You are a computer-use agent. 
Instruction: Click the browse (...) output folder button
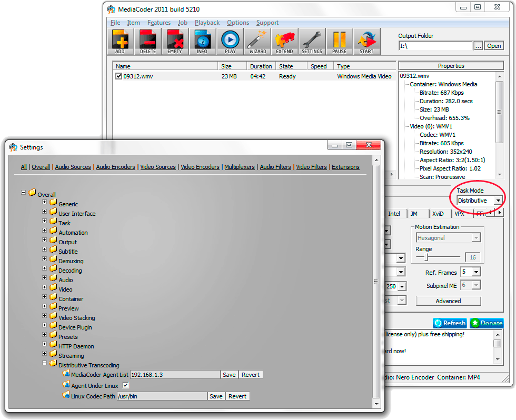pos(478,46)
